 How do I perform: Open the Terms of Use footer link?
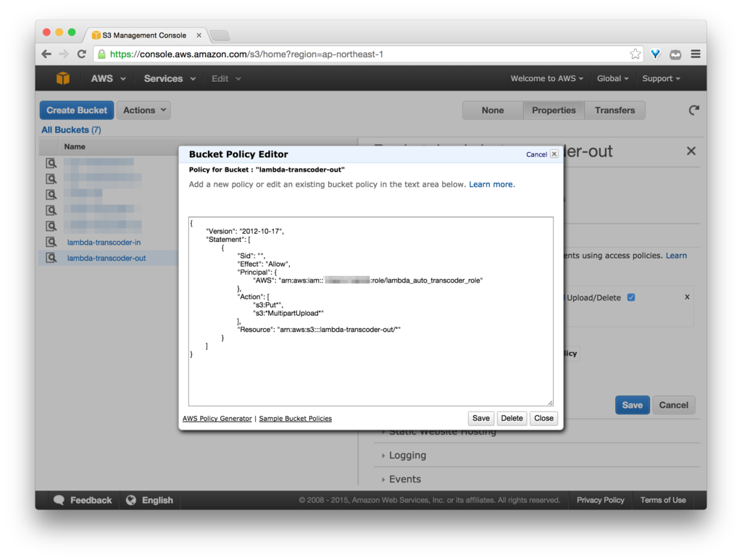663,500
